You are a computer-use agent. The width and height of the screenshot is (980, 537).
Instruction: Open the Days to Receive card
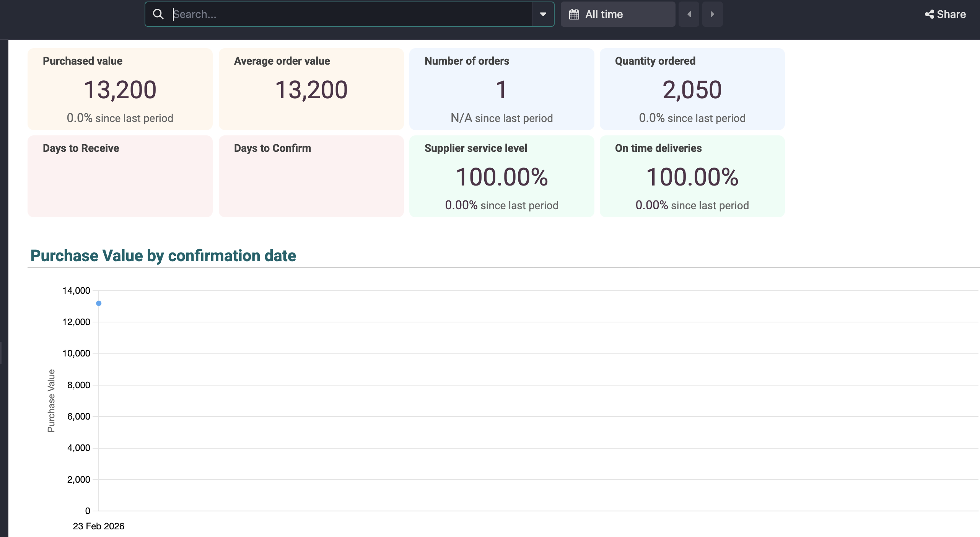click(x=120, y=176)
